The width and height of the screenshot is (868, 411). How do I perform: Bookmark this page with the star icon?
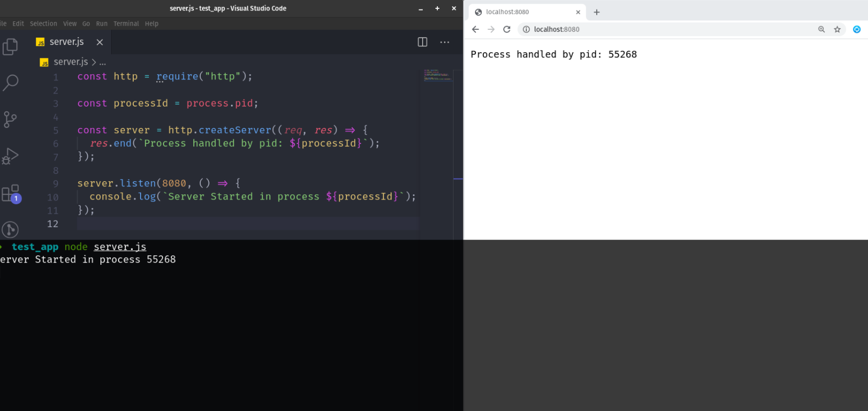[837, 29]
